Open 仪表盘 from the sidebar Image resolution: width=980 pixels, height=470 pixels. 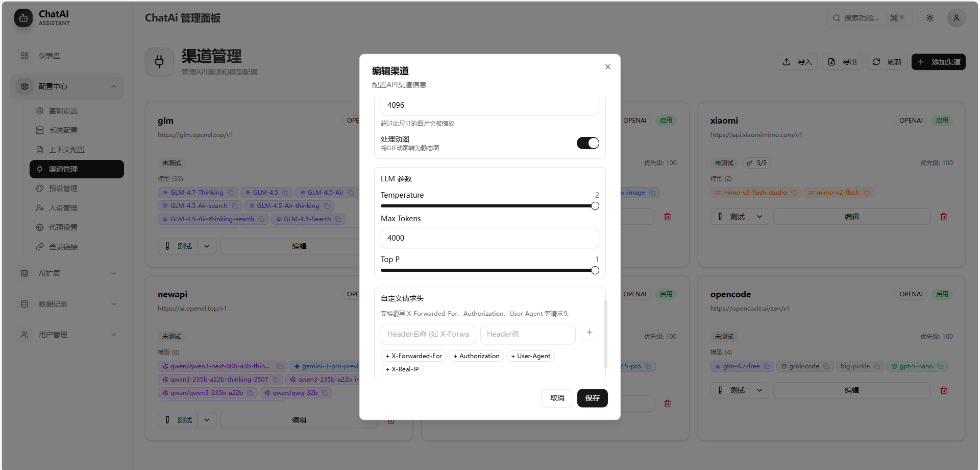click(50, 56)
